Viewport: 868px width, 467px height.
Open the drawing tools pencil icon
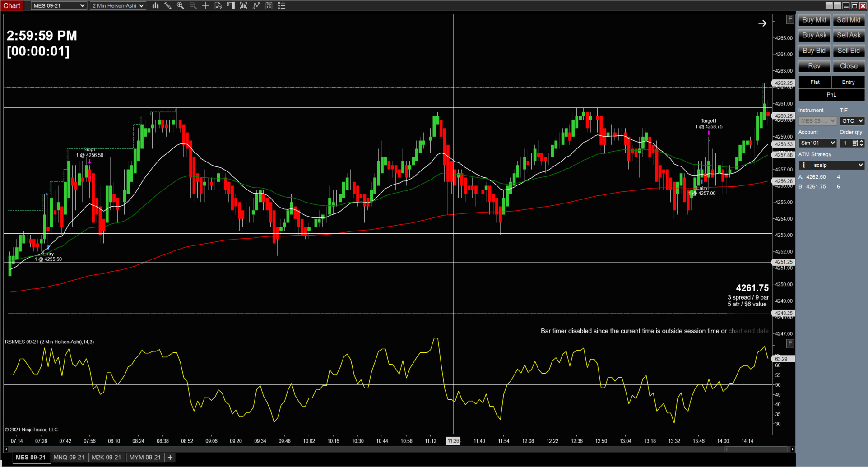click(168, 6)
